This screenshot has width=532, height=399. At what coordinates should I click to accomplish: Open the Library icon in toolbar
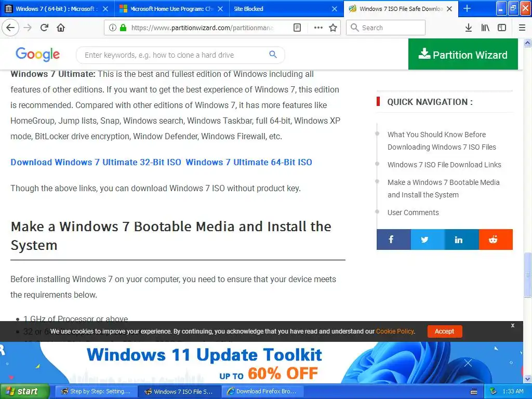click(485, 28)
